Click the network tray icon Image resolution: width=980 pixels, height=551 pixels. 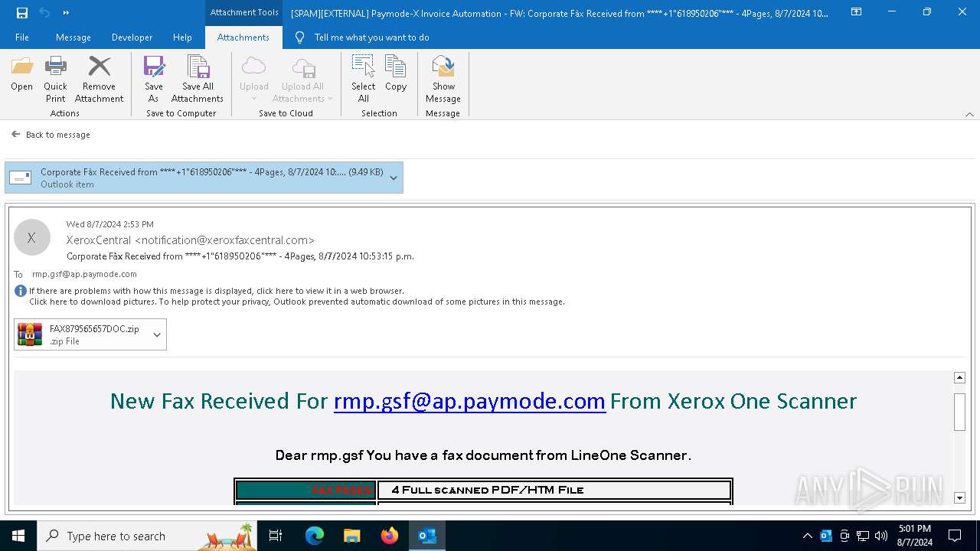click(863, 536)
